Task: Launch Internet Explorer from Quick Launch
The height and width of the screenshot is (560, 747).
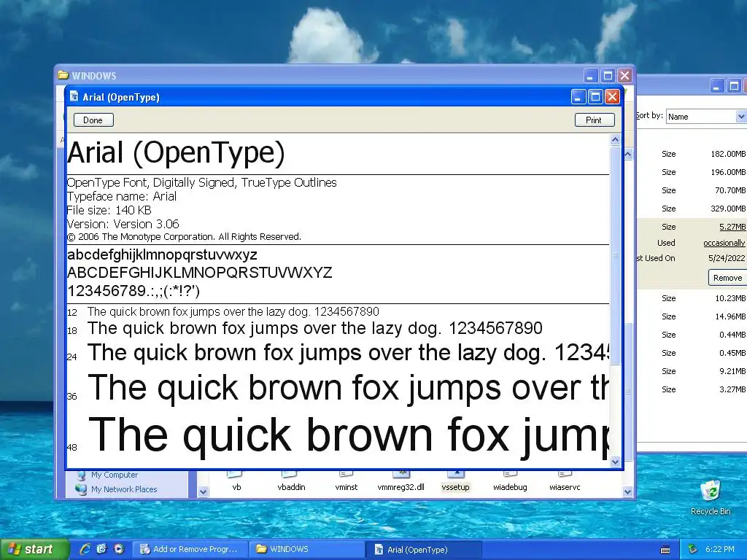Action: [x=85, y=549]
